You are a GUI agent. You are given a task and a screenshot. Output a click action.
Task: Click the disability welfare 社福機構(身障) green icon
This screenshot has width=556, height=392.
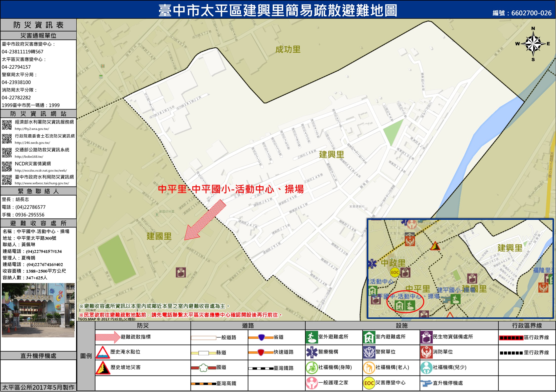(311, 368)
